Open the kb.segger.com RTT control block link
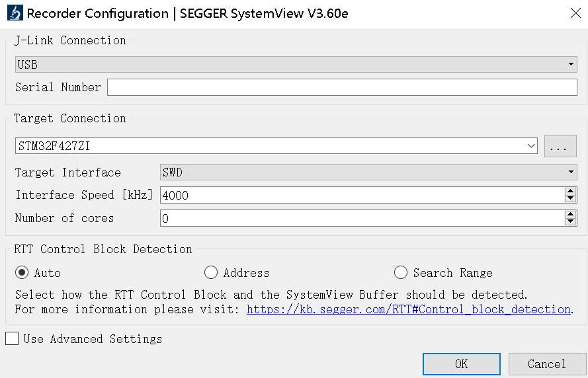The height and width of the screenshot is (378, 588). pos(408,309)
